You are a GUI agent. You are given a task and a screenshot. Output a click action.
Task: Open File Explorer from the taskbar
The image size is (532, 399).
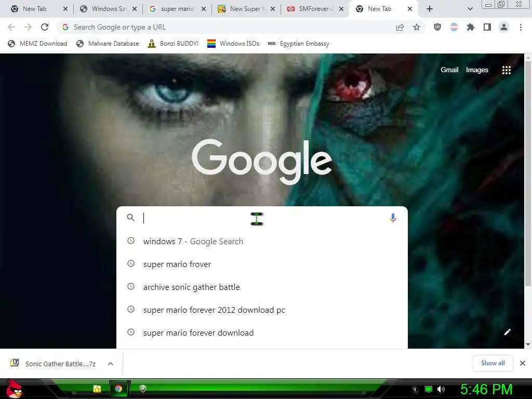click(97, 389)
